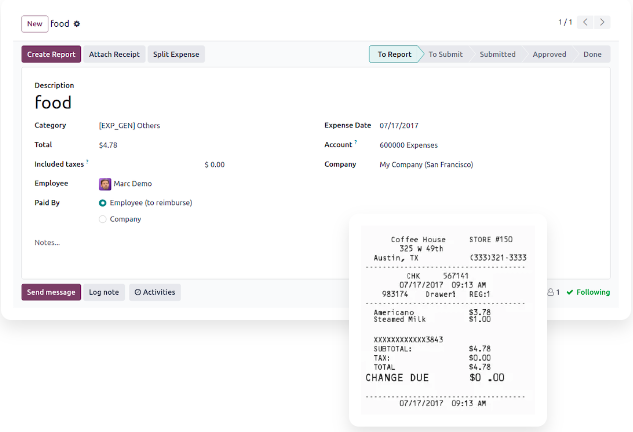Select Company as Paid By option
This screenshot has height=432, width=633.
click(103, 219)
